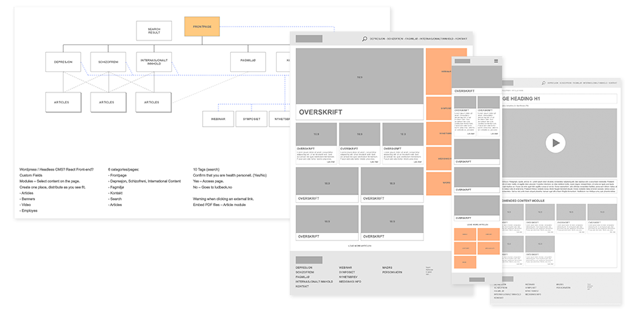Open the KONTAKT link in the desktop wireframe footer
The image size is (644, 315).
click(302, 287)
